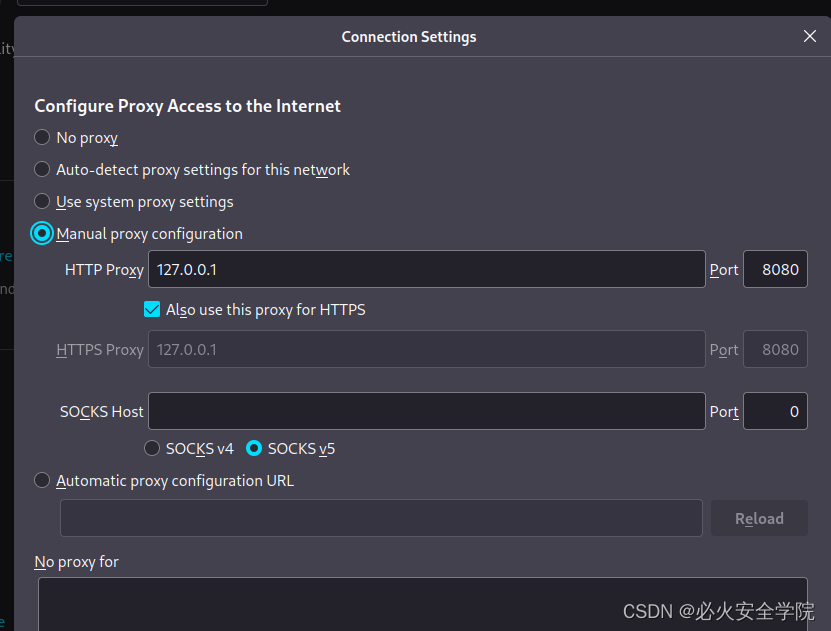This screenshot has height=631, width=831.
Task: Select the SOCKS v5 option
Action: point(254,449)
